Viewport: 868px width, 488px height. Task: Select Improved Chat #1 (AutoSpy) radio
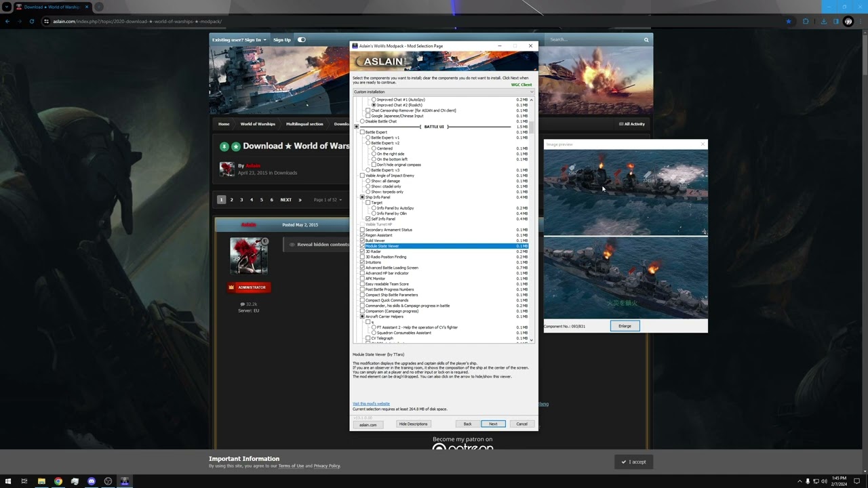point(374,100)
